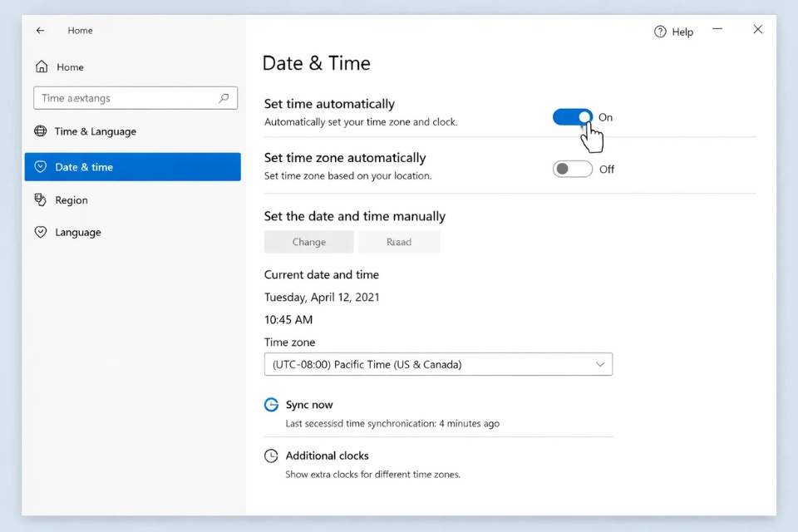
Task: Click the Region icon in sidebar
Action: [x=41, y=199]
